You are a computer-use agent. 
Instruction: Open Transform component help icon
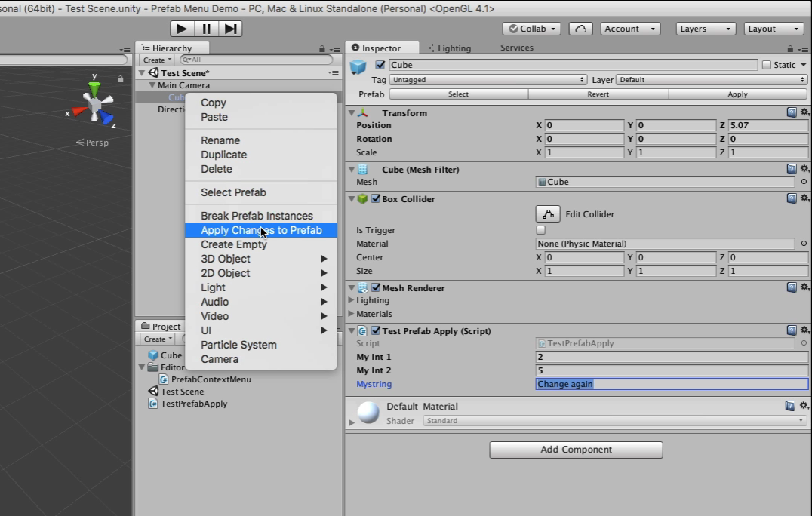pyautogui.click(x=792, y=112)
